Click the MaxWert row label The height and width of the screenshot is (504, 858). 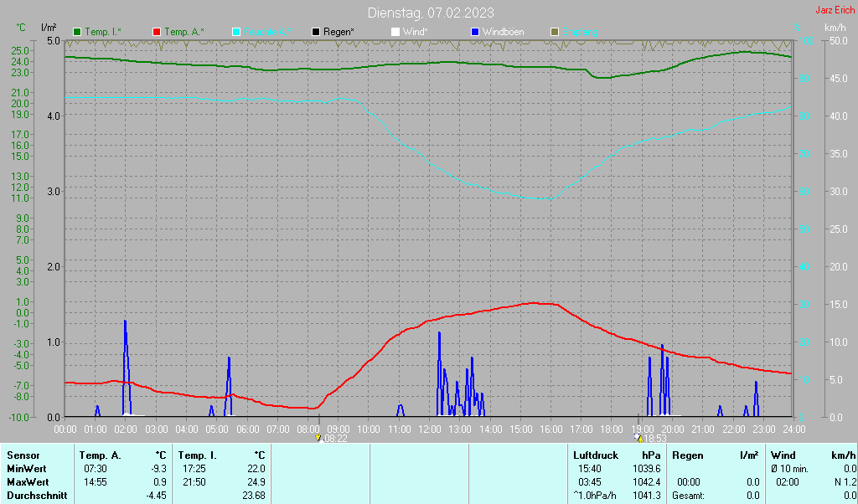[27, 482]
